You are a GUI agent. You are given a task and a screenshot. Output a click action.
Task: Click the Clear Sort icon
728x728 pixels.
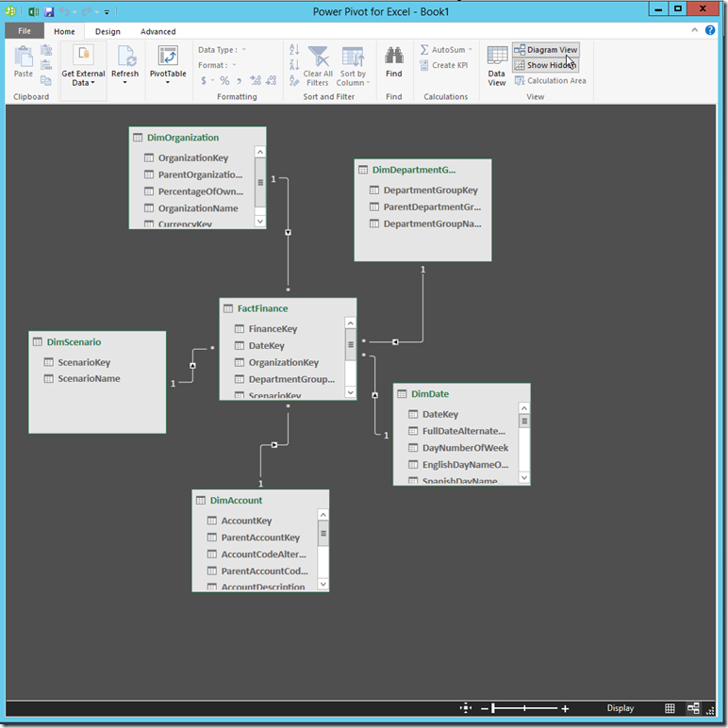(x=294, y=80)
